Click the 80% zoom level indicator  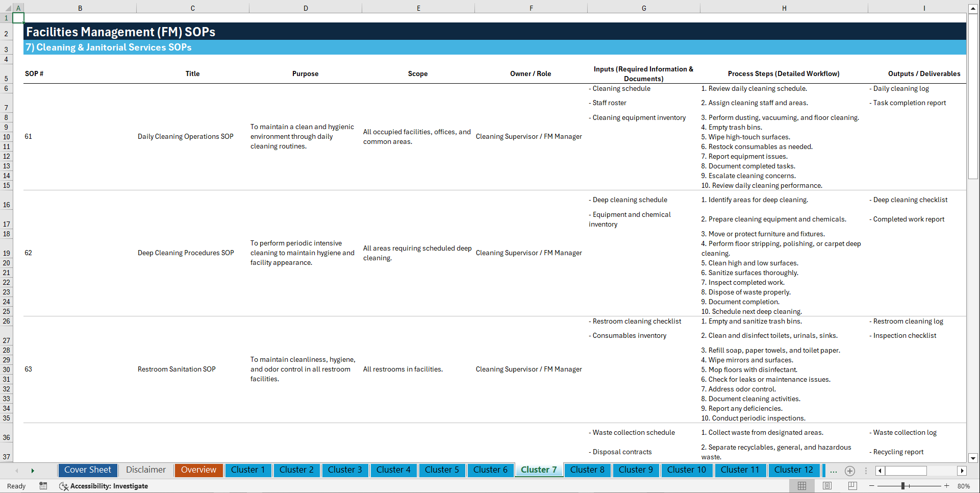click(965, 486)
